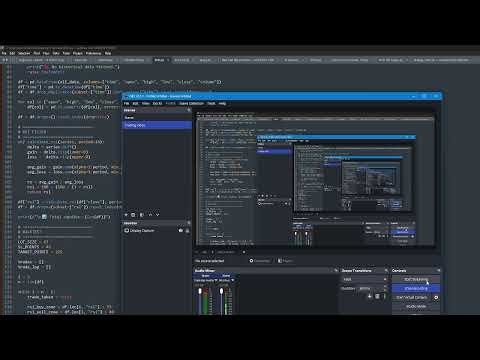Open Sublime Text Goto menu
This screenshot has height=360, width=480.
click(56, 53)
